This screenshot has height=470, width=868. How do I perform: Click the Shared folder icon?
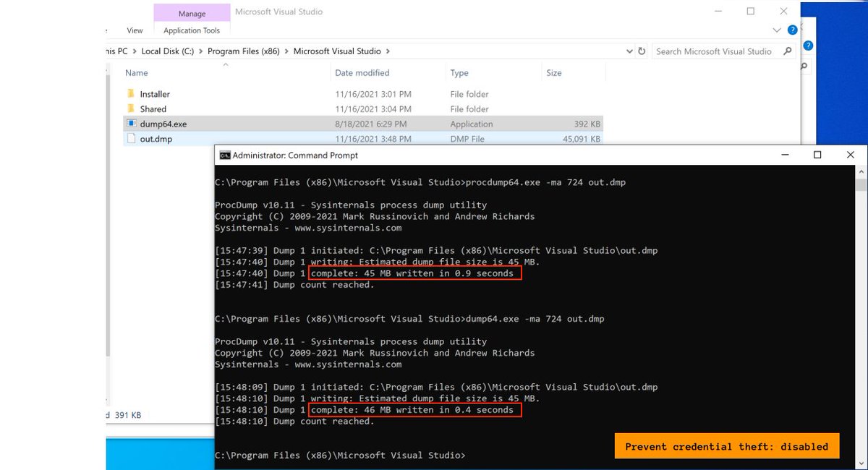131,109
